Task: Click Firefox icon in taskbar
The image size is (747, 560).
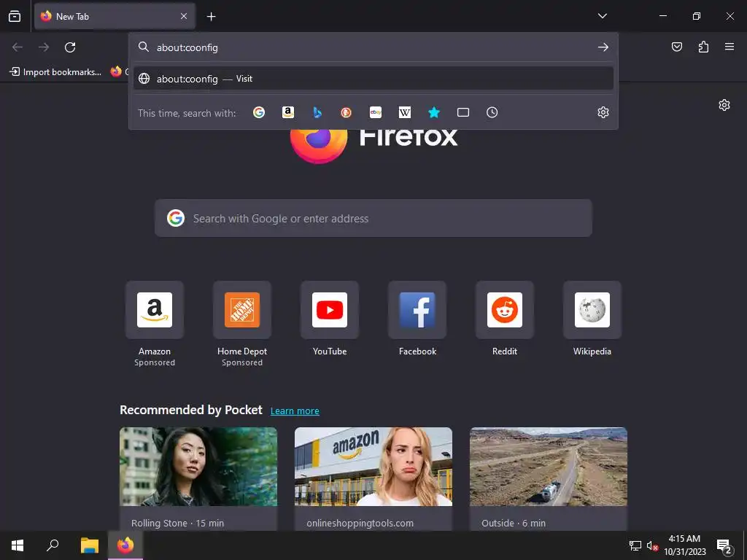Action: 125,545
